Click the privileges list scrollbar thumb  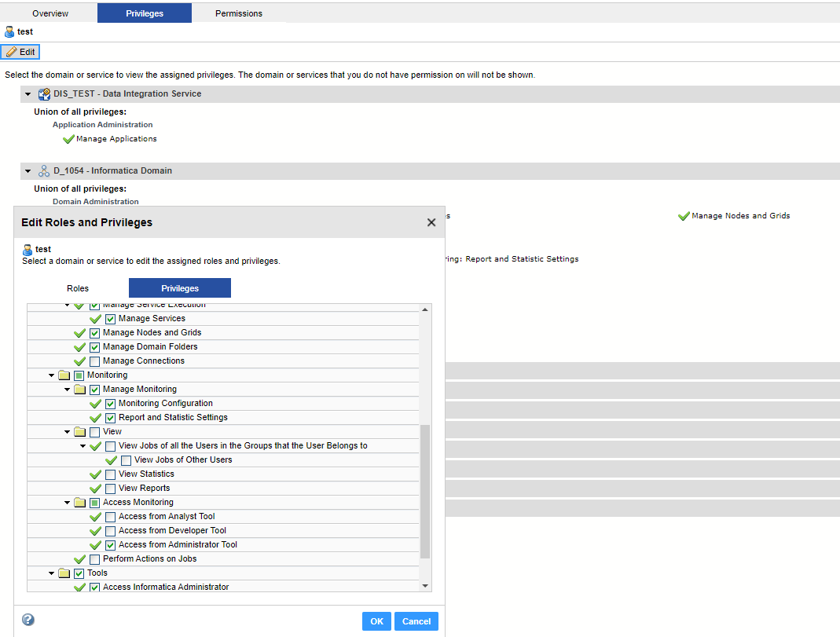coord(425,492)
